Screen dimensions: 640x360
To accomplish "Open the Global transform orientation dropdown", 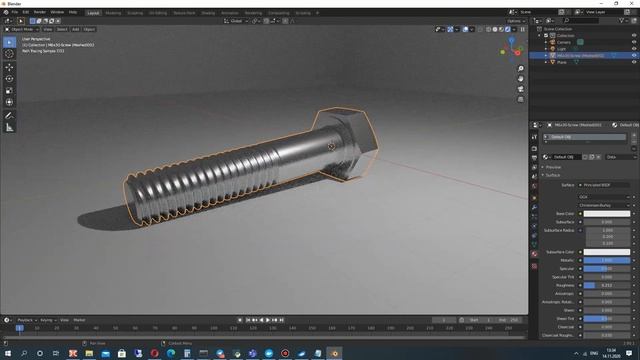I will click(x=236, y=21).
